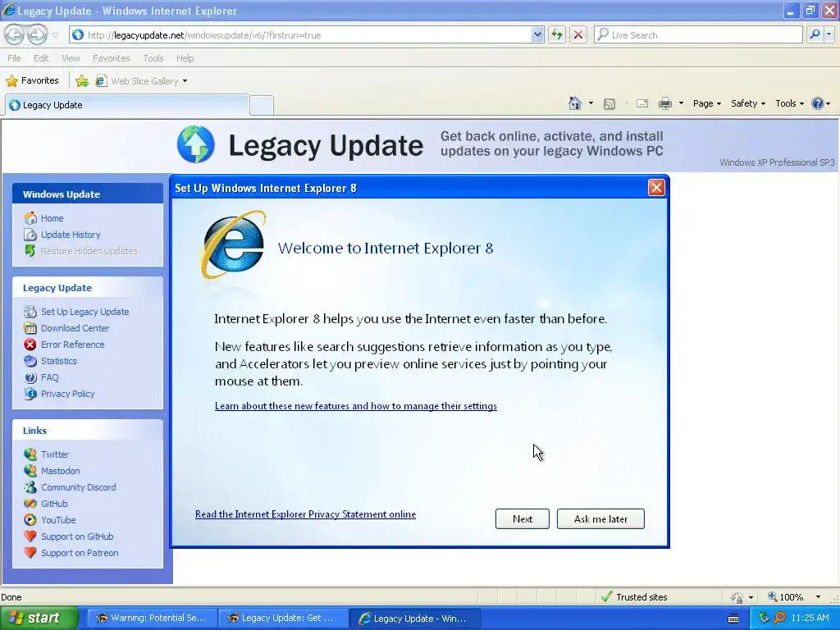This screenshot has height=630, width=840.
Task: Click Support on GitHub heart icon
Action: (x=30, y=536)
